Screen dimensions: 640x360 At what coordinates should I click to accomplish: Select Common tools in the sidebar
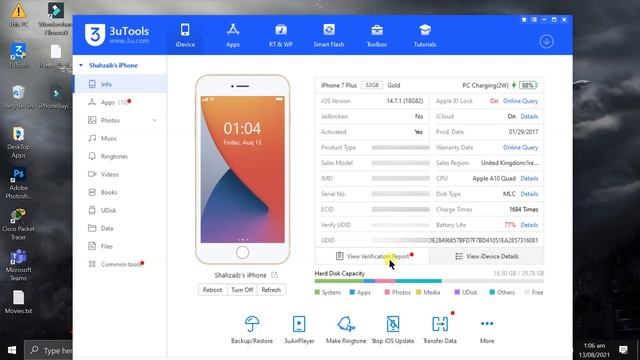tap(120, 264)
